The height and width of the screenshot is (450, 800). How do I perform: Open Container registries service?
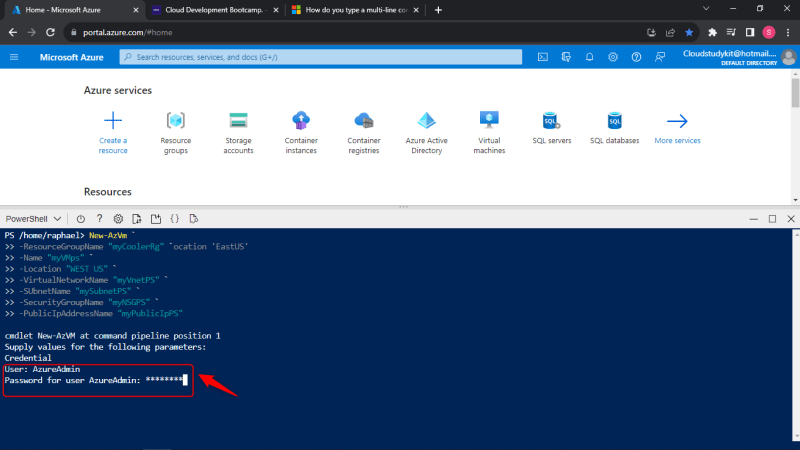[364, 133]
